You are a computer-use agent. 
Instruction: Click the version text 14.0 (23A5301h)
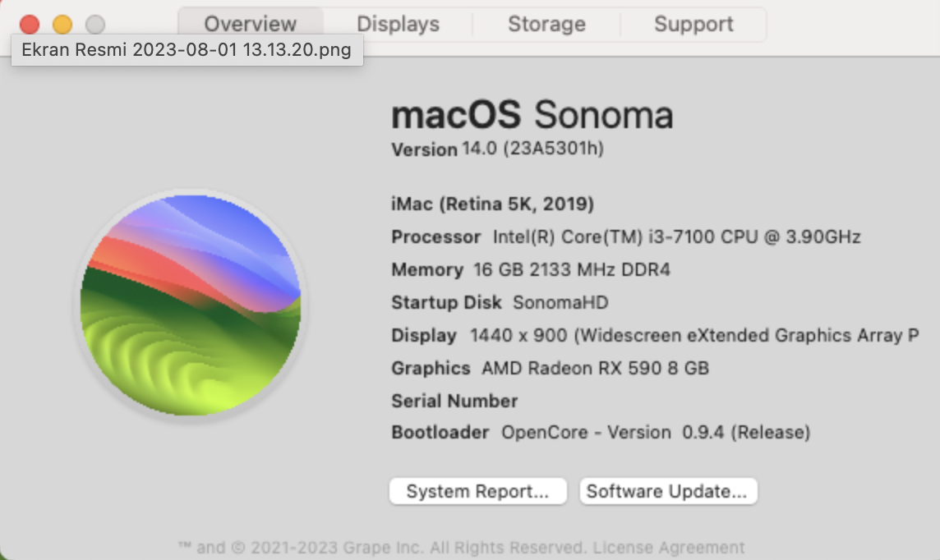pyautogui.click(x=533, y=149)
